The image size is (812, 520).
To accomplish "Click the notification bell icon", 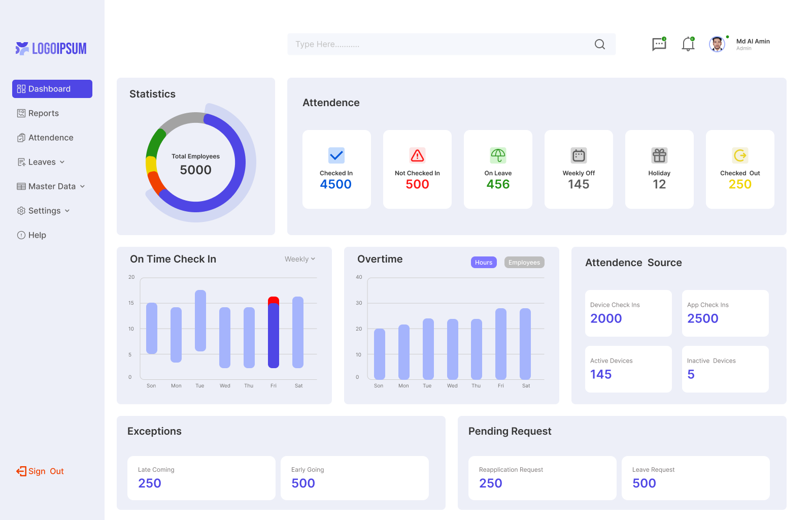I will coord(688,44).
